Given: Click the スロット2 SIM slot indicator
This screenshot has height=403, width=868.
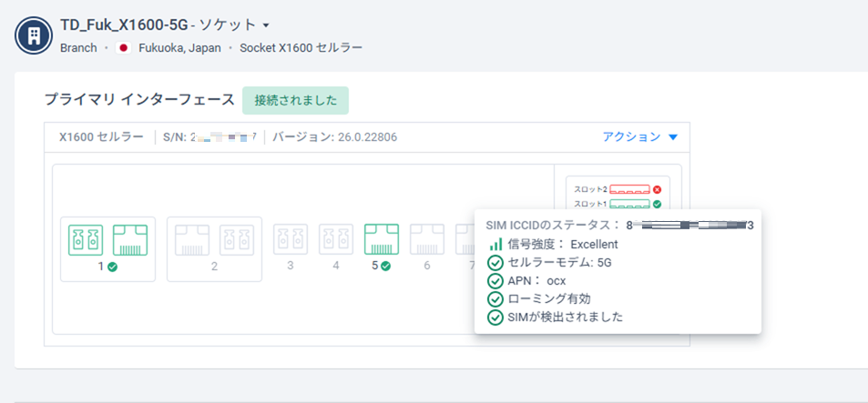Looking at the screenshot, I should coord(629,189).
